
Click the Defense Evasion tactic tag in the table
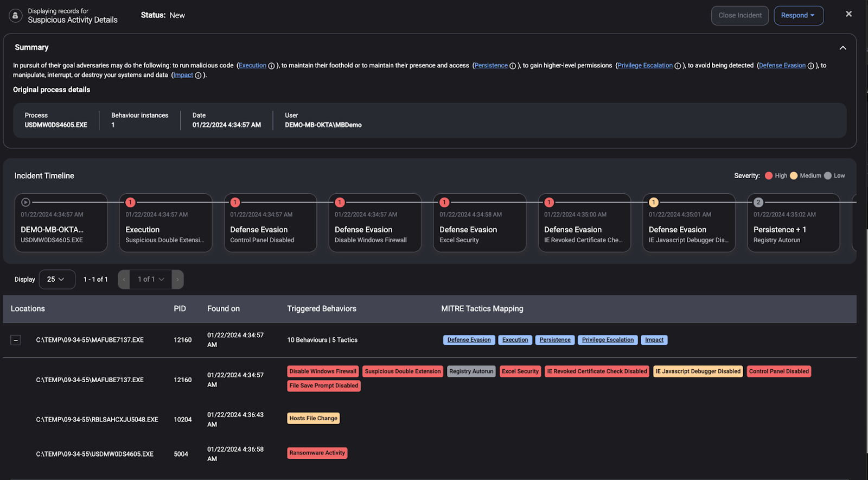point(469,340)
